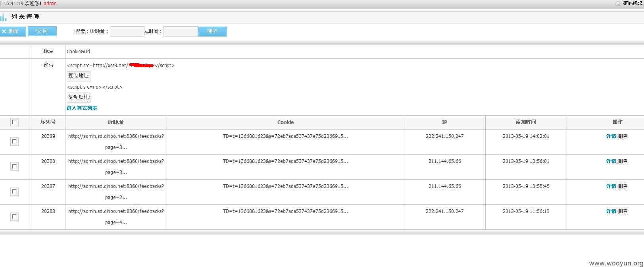Click the 复制短地址 button
The width and height of the screenshot is (644, 267).
click(x=79, y=97)
